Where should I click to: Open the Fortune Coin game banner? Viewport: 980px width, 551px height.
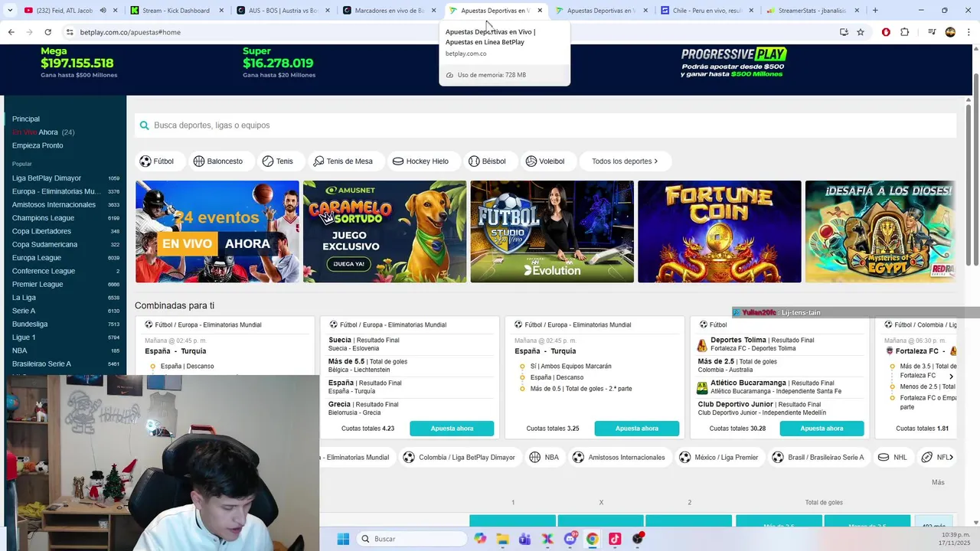pos(720,232)
